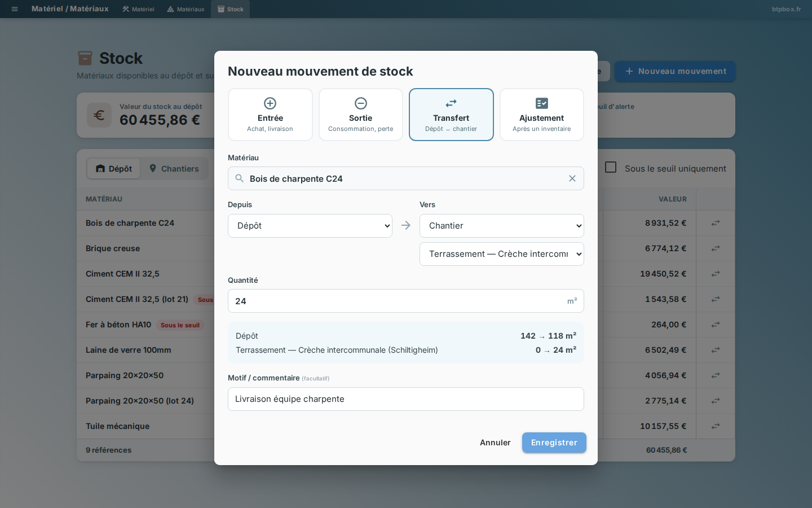Screen dimensions: 812x508
Task: Open the Stock navigation tab
Action: [x=231, y=9]
